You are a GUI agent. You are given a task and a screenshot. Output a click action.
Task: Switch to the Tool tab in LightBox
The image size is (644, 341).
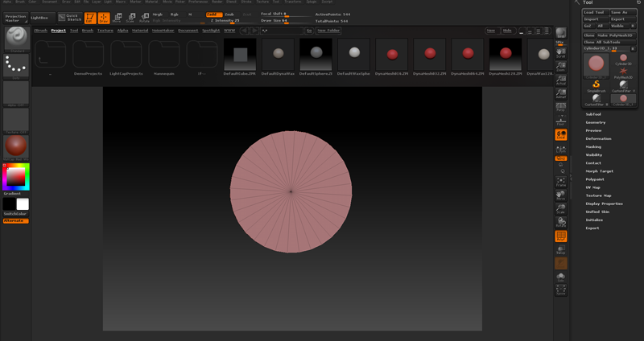point(74,30)
